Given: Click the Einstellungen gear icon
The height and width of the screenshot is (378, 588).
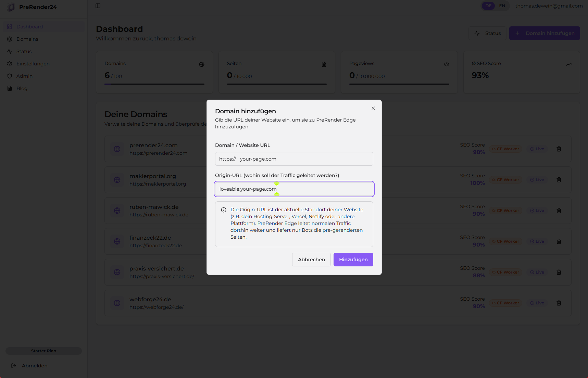Looking at the screenshot, I should click(x=10, y=64).
